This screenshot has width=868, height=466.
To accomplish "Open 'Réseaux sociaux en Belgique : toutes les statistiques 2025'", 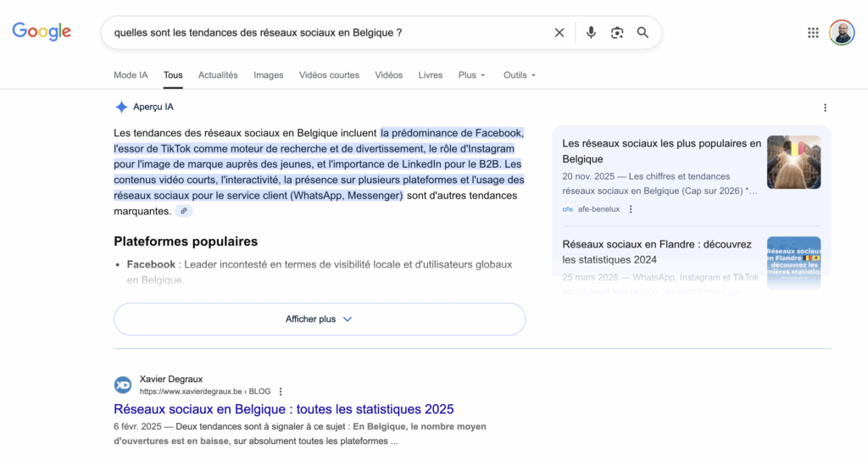I will (283, 409).
